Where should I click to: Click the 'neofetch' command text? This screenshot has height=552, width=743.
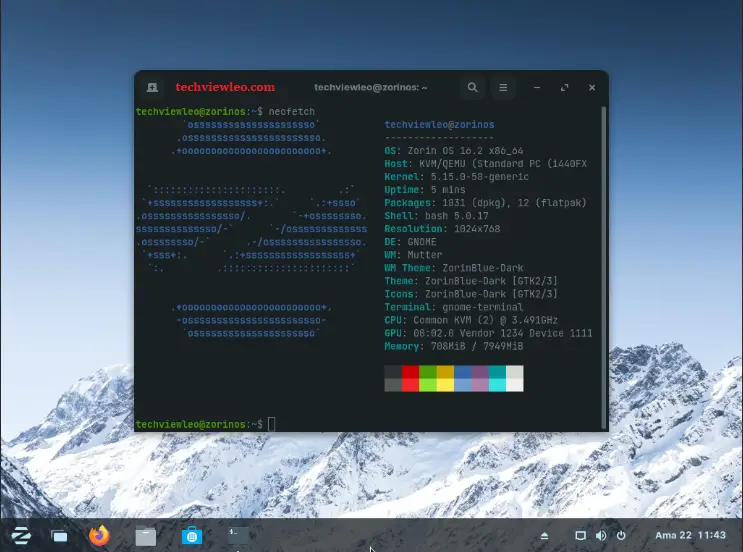(291, 112)
